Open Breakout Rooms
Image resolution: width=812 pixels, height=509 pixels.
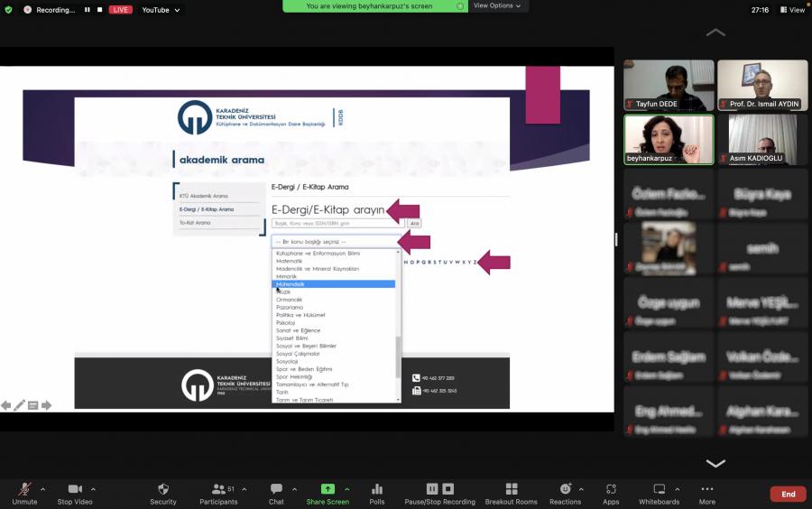click(x=512, y=494)
